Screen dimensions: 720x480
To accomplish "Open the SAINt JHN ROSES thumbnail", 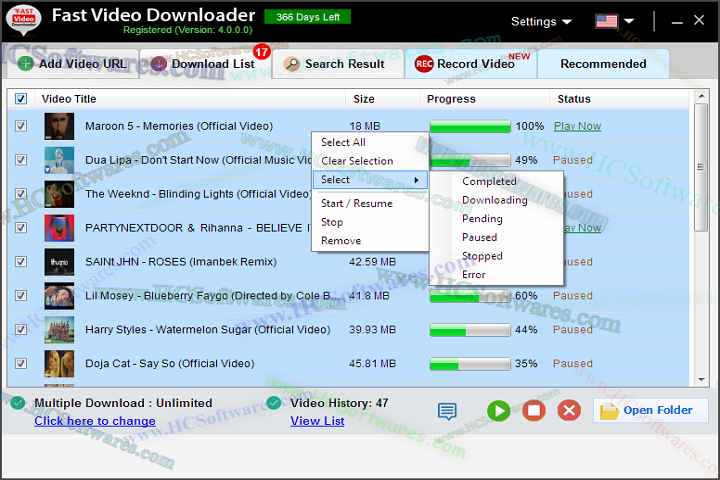I will click(x=59, y=262).
